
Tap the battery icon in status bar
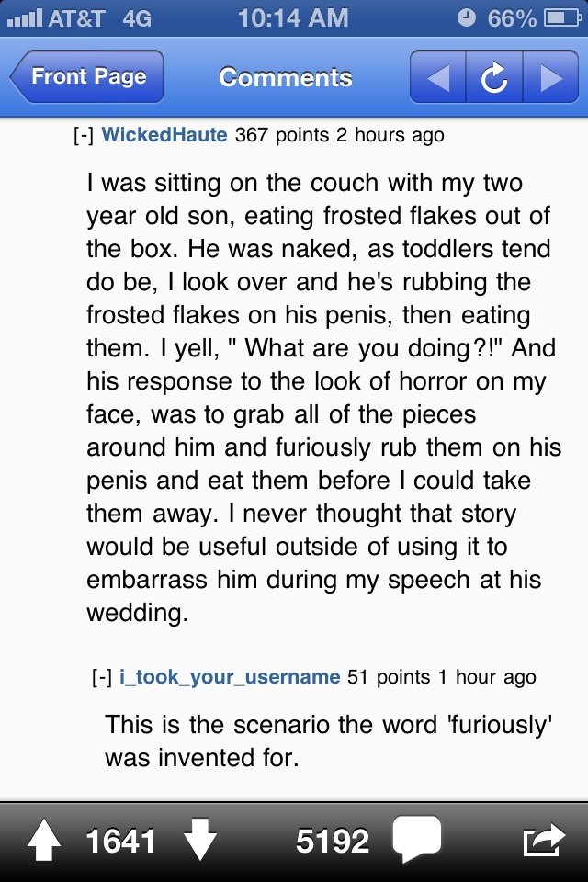click(x=562, y=18)
